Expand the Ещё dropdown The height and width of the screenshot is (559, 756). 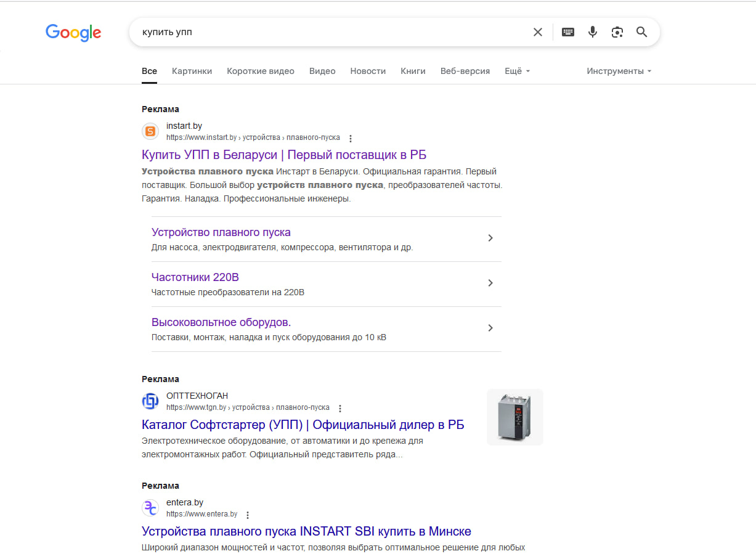517,71
